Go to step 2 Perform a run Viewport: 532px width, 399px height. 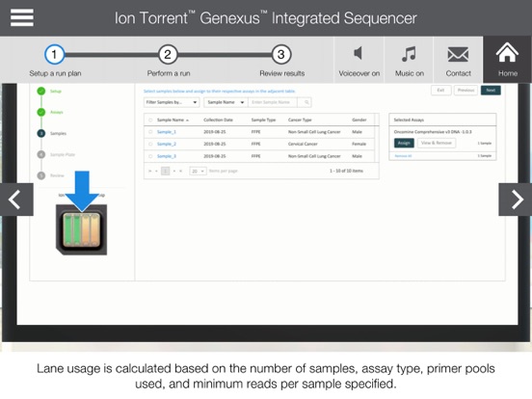coord(168,54)
